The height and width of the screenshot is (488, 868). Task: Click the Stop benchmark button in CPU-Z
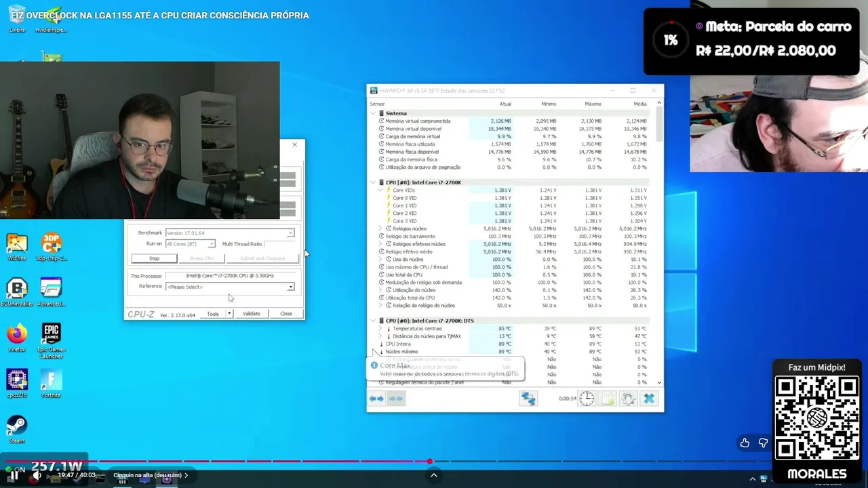(154, 258)
